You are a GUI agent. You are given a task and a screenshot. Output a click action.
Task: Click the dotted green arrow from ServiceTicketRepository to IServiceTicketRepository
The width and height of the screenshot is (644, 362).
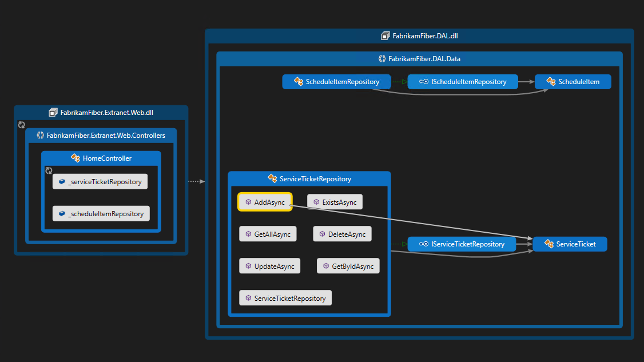(x=399, y=244)
